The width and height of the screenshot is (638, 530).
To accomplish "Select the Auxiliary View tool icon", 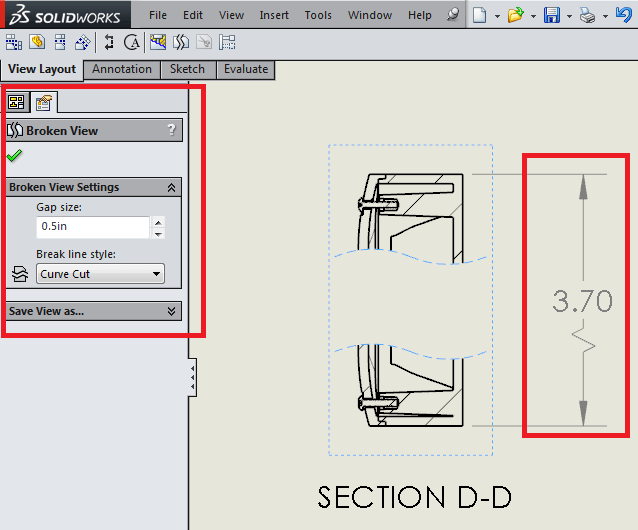I will tap(83, 42).
